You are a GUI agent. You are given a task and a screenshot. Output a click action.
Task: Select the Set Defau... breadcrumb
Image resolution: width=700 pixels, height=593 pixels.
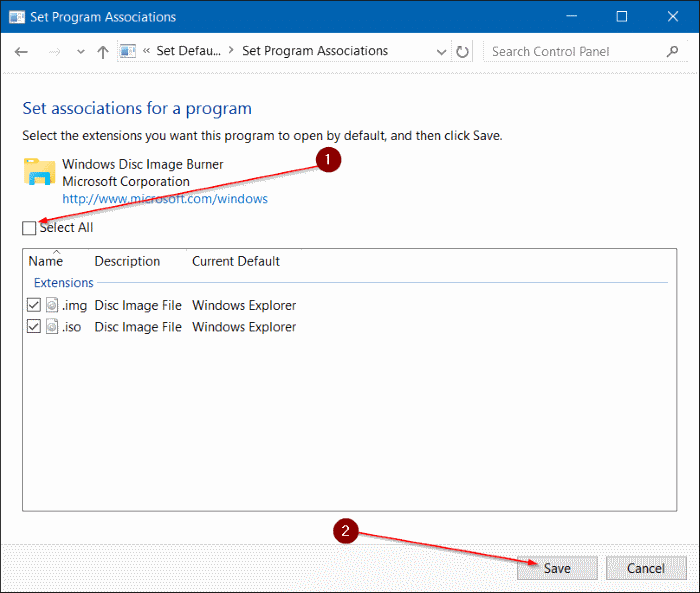pyautogui.click(x=188, y=51)
